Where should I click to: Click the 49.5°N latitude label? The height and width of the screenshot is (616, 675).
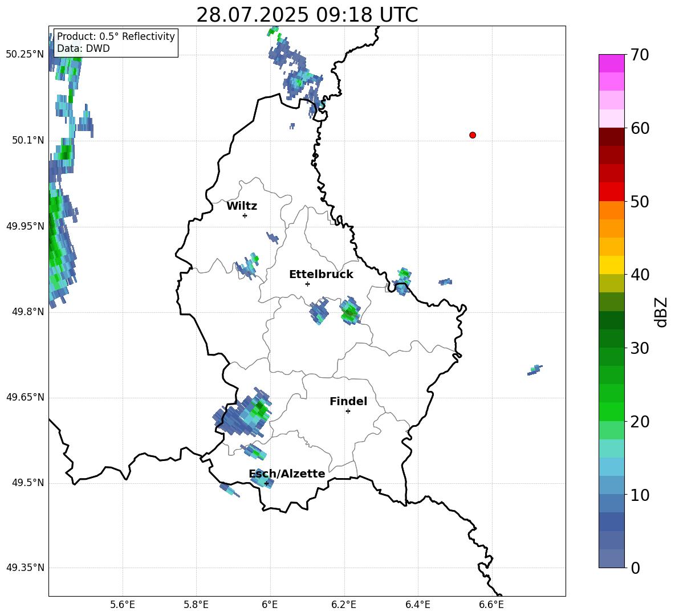tap(28, 483)
